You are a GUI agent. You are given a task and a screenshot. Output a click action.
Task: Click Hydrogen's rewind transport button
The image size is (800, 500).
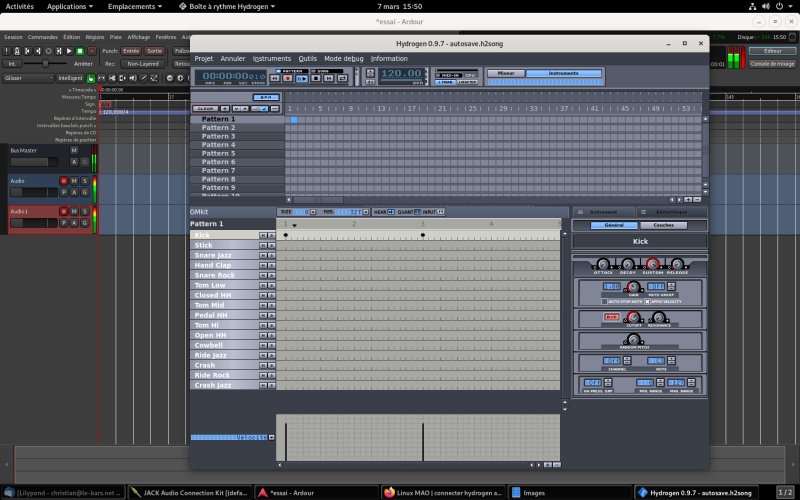point(275,79)
